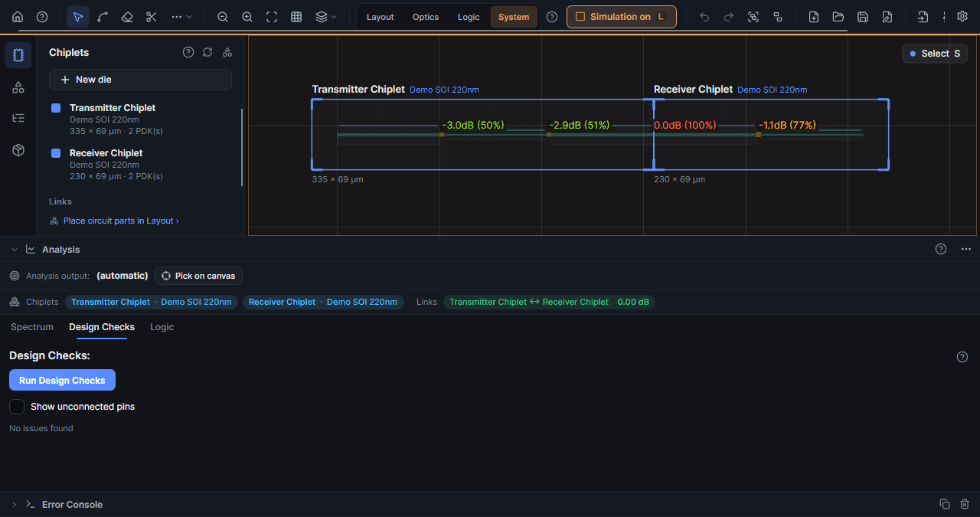980x517 pixels.
Task: Toggle the Select mode indicator
Action: coord(935,54)
